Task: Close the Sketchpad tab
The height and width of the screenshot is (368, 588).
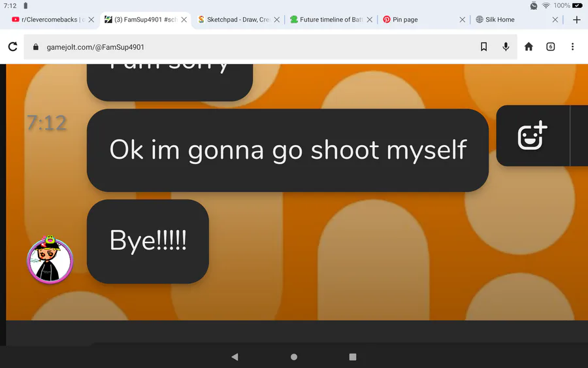Action: 277,20
